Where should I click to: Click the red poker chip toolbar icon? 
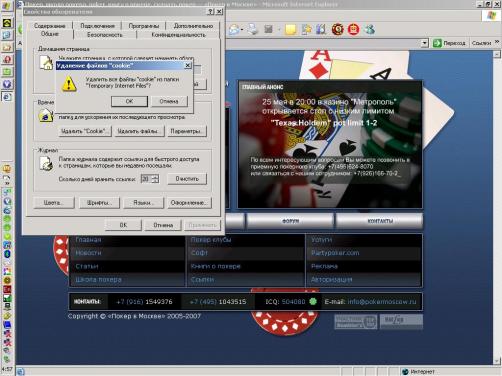pyautogui.click(x=338, y=30)
